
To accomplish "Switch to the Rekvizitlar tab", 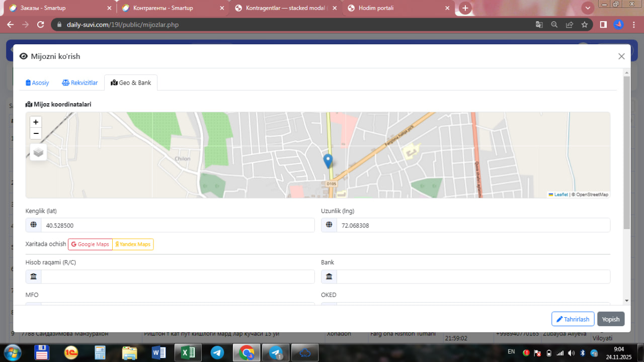I will coord(80,83).
